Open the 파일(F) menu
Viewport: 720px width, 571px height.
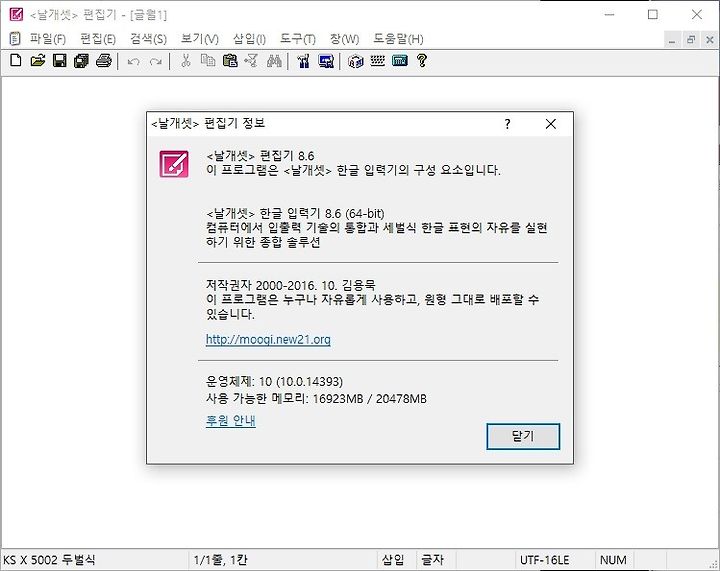(48, 39)
